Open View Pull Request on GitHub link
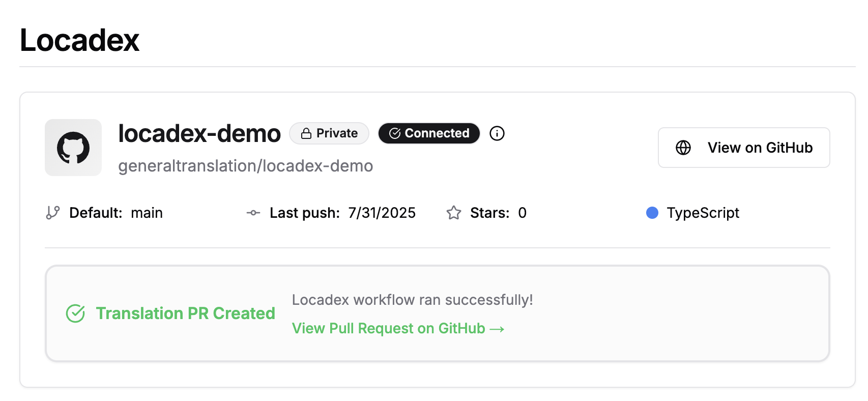868x401 pixels. click(398, 328)
